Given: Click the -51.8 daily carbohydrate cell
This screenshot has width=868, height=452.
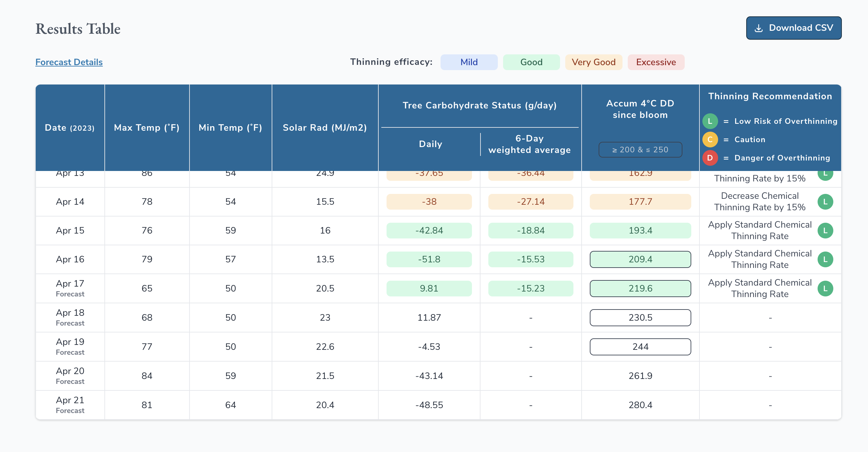Looking at the screenshot, I should click(429, 259).
